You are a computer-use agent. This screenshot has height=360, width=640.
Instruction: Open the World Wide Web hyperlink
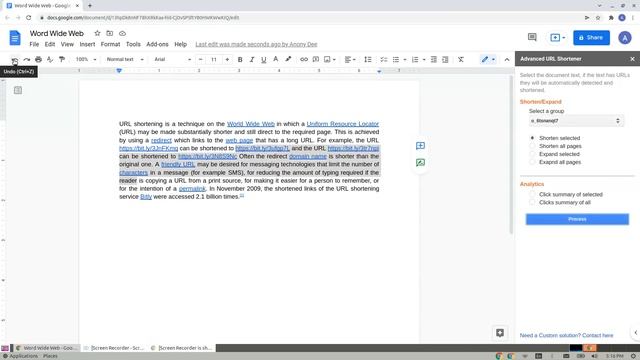point(251,124)
